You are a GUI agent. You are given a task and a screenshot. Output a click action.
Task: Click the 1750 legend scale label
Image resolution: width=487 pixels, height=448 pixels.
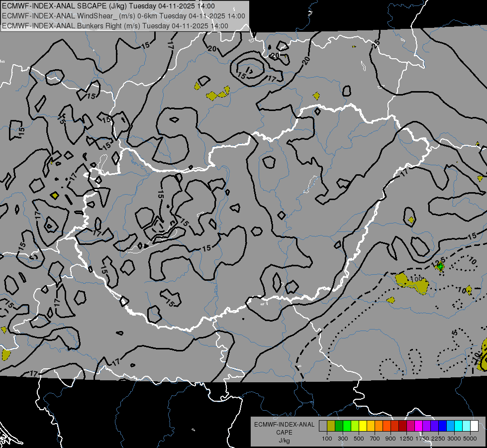[x=422, y=439]
